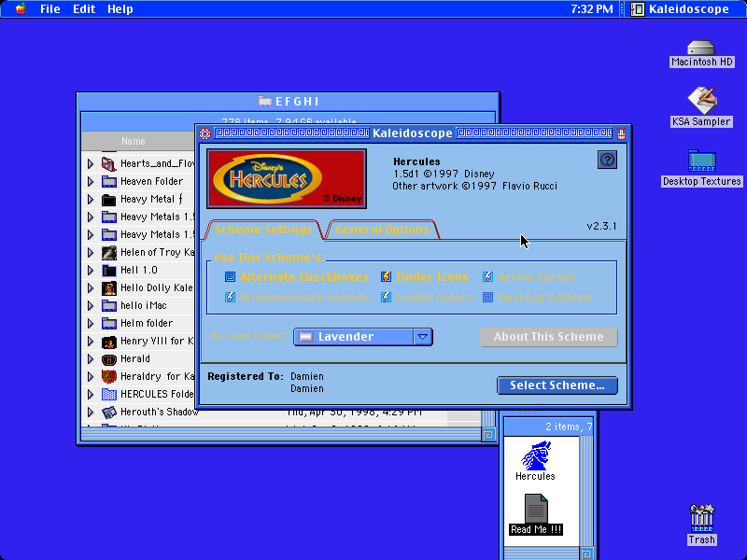Expand the hello iMac folder triangle
Viewport: 747px width, 560px height.
[91, 306]
